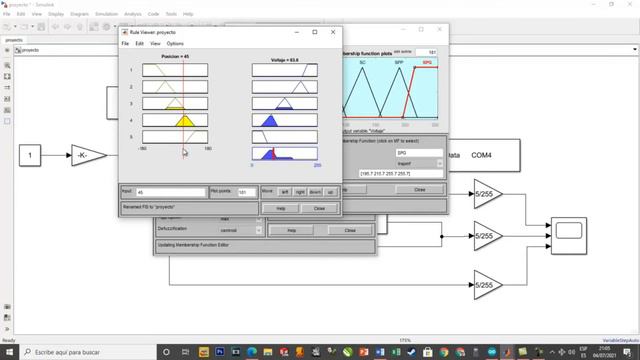
Task: Expand the double-chevron icon at palette bottom
Action: pyautogui.click(x=7, y=329)
